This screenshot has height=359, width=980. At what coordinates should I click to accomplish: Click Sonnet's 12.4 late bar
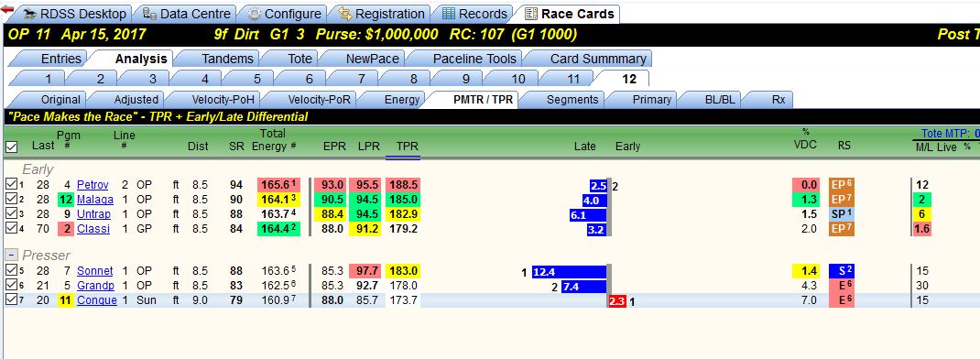(x=570, y=272)
